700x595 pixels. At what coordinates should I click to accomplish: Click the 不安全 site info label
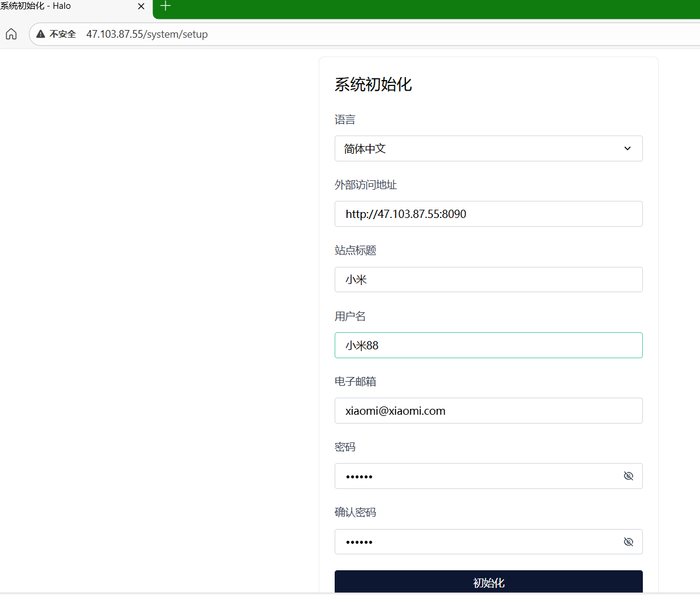point(62,34)
